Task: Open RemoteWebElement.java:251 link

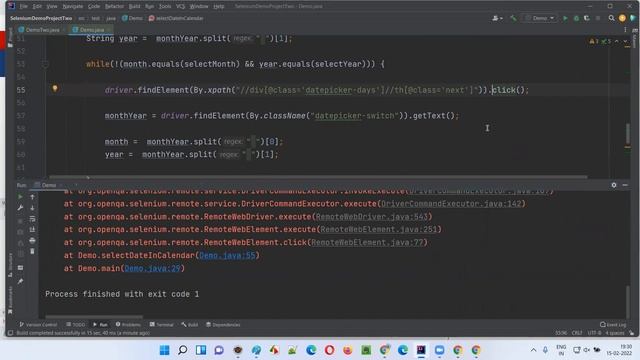Action: tap(379, 229)
